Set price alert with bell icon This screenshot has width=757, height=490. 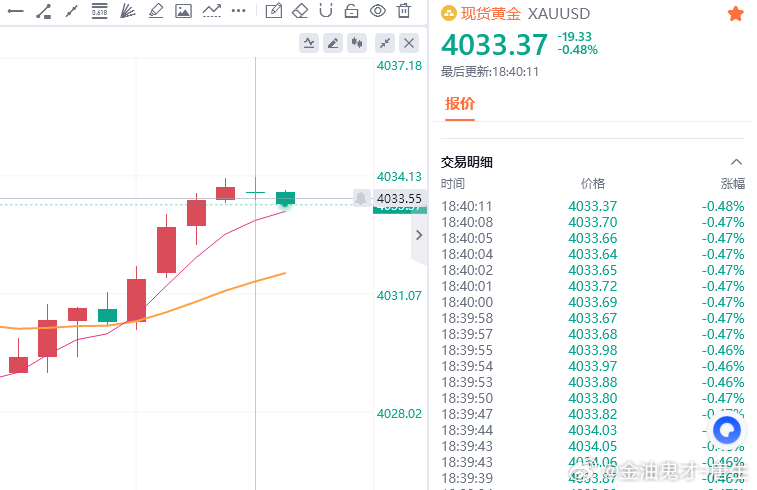pyautogui.click(x=361, y=198)
